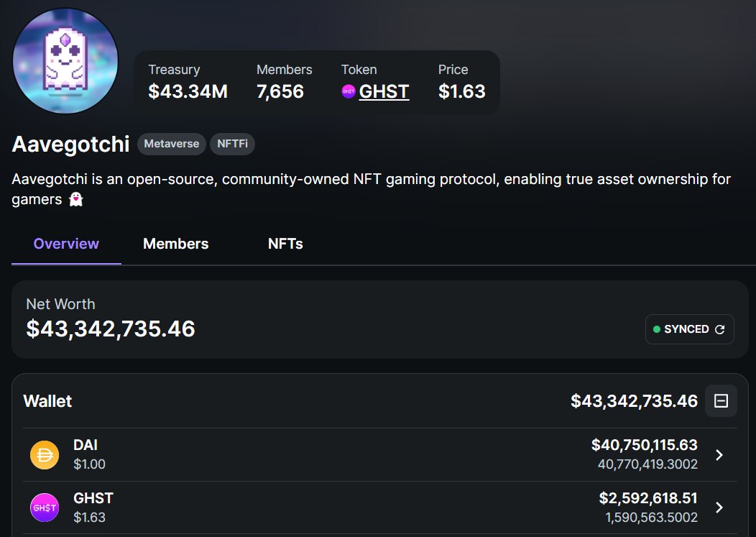This screenshot has width=756, height=537.
Task: Switch to the Members tab
Action: (x=176, y=244)
